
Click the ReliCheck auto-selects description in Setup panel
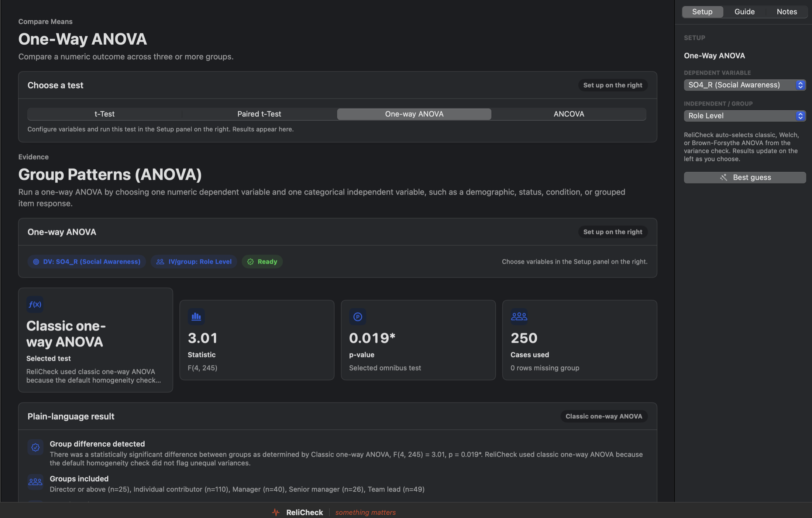tap(742, 147)
